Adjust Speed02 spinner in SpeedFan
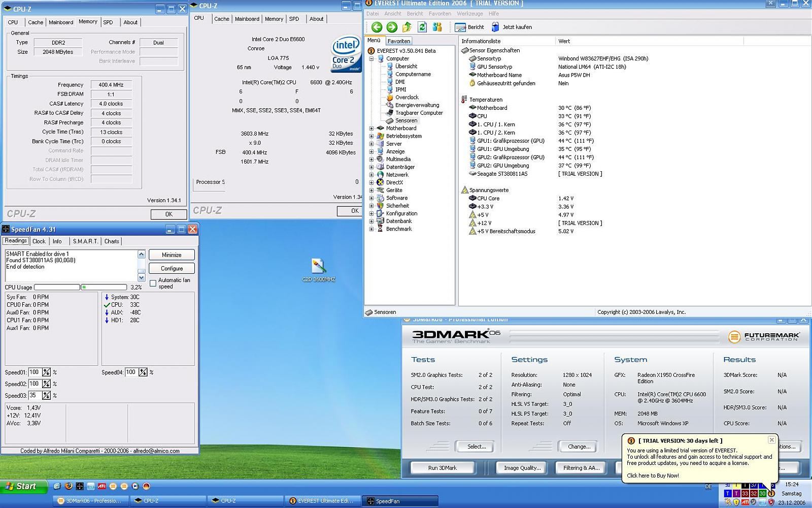This screenshot has width=812, height=508. [46, 384]
